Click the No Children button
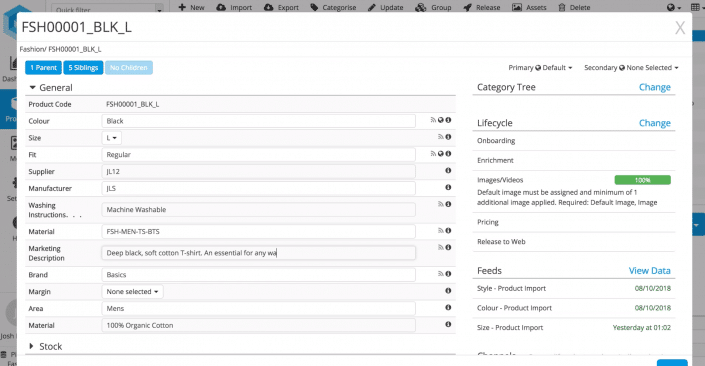 coord(129,67)
